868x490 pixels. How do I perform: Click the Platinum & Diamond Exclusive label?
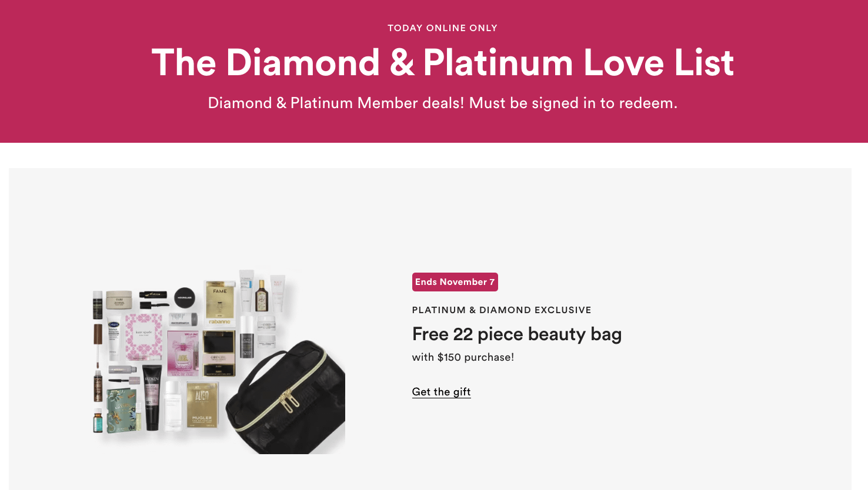point(501,310)
